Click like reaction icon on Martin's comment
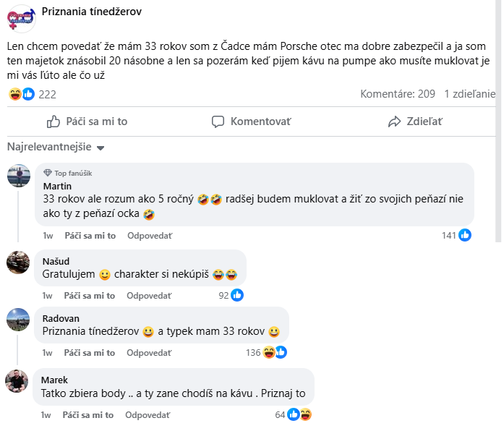The width and height of the screenshot is (504, 431). 465,235
